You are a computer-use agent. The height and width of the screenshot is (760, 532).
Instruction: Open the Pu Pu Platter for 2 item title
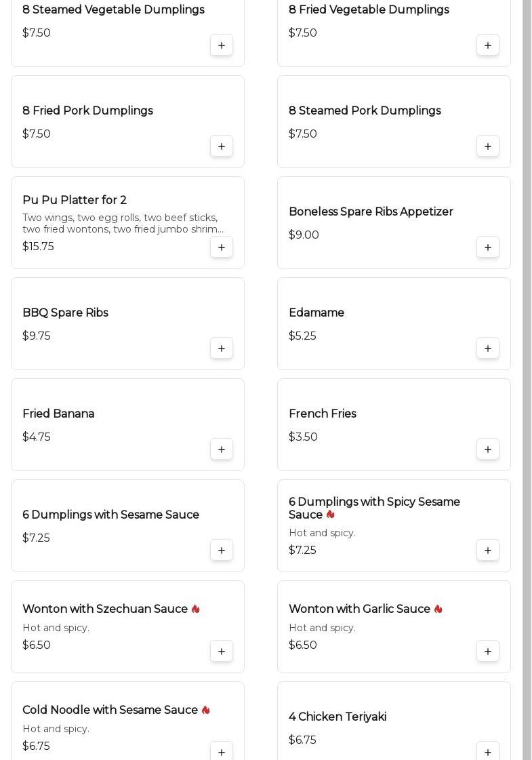tap(75, 201)
